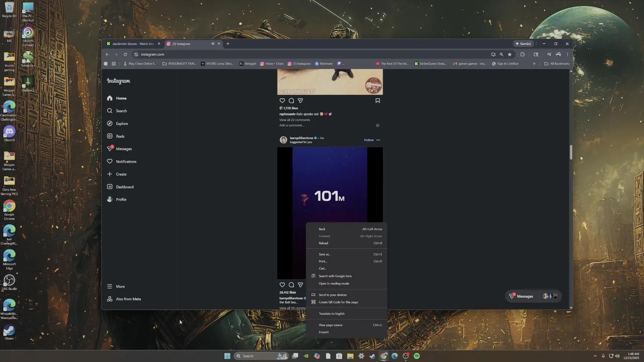Open the Home item in Instagram sidebar

[x=117, y=98]
